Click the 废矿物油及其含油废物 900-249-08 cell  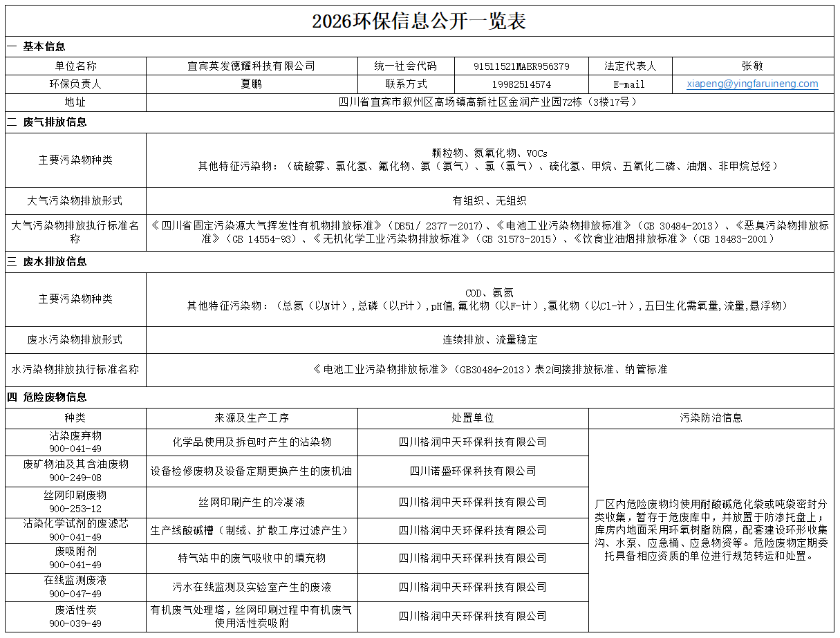pos(75,471)
